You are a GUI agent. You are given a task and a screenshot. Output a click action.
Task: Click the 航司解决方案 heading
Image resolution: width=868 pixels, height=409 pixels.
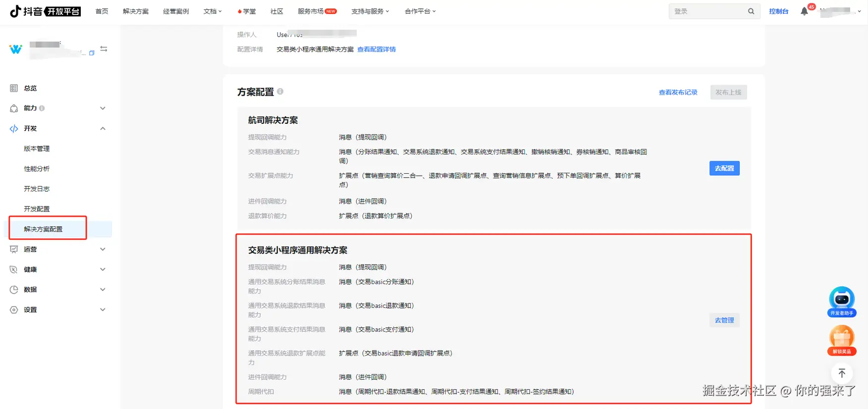[x=273, y=120]
